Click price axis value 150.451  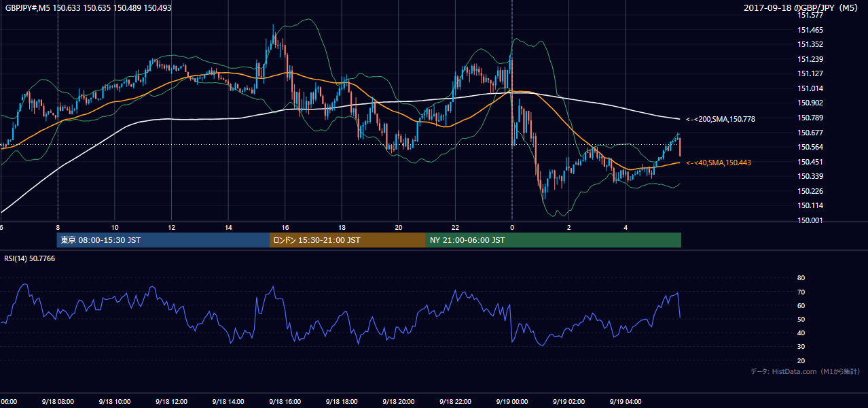click(810, 162)
